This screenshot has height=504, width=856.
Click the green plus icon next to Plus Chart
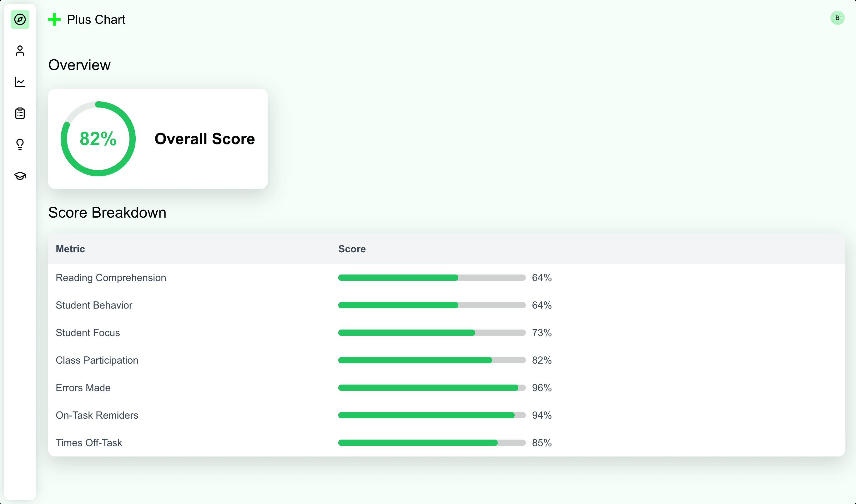54,19
